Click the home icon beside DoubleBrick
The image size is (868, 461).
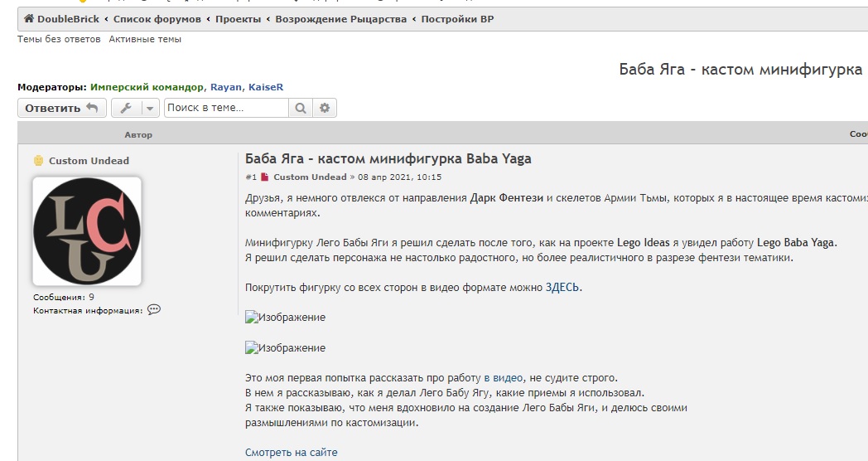tap(29, 19)
